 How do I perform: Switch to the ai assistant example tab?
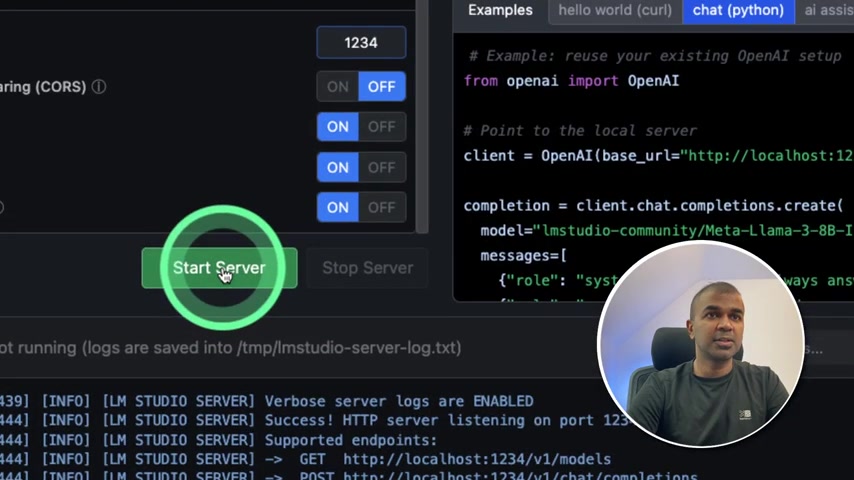[x=825, y=10]
